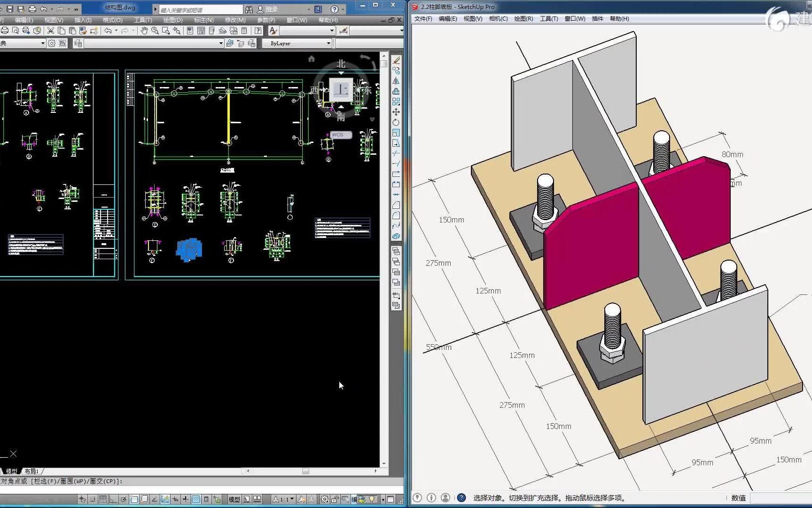Toggle Grid display in the status bar

pos(103,499)
